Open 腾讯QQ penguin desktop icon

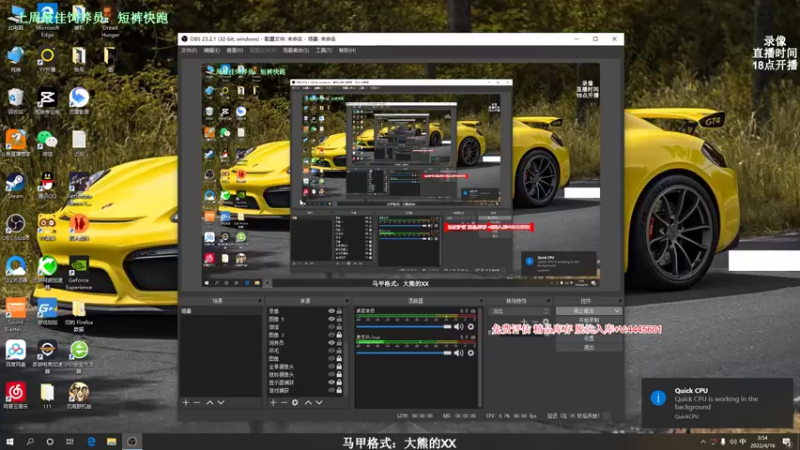[x=47, y=186]
